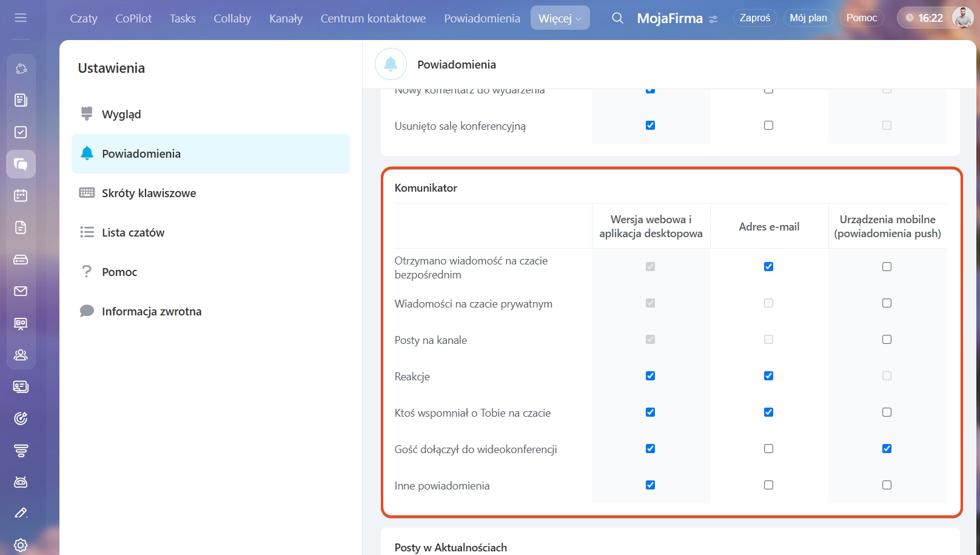Click the Zaproś button

pos(754,18)
